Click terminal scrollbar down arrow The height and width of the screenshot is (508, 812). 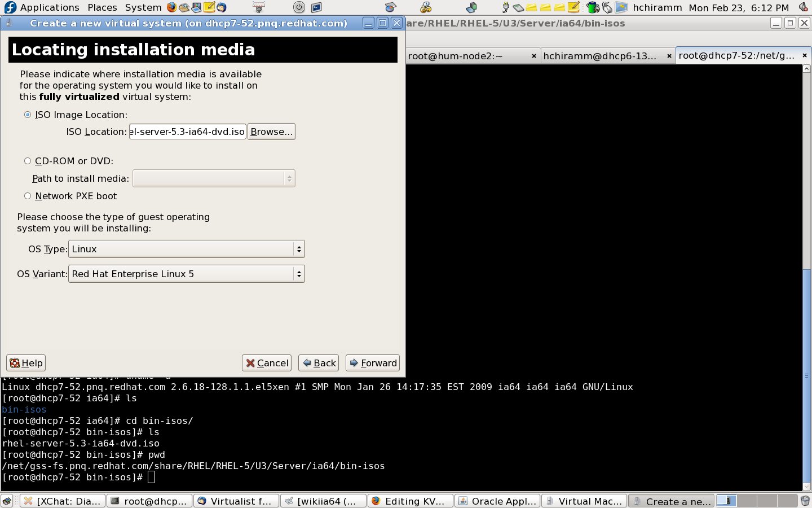(x=806, y=487)
